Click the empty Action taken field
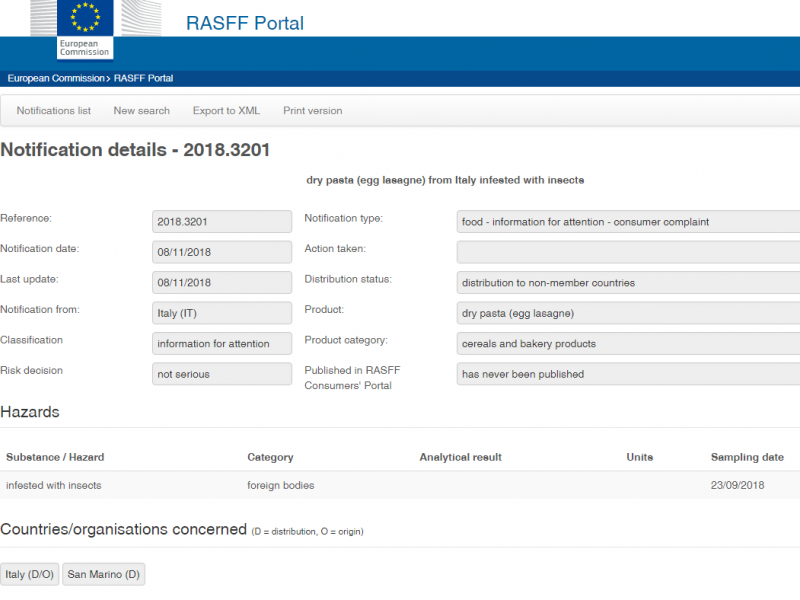 point(628,252)
